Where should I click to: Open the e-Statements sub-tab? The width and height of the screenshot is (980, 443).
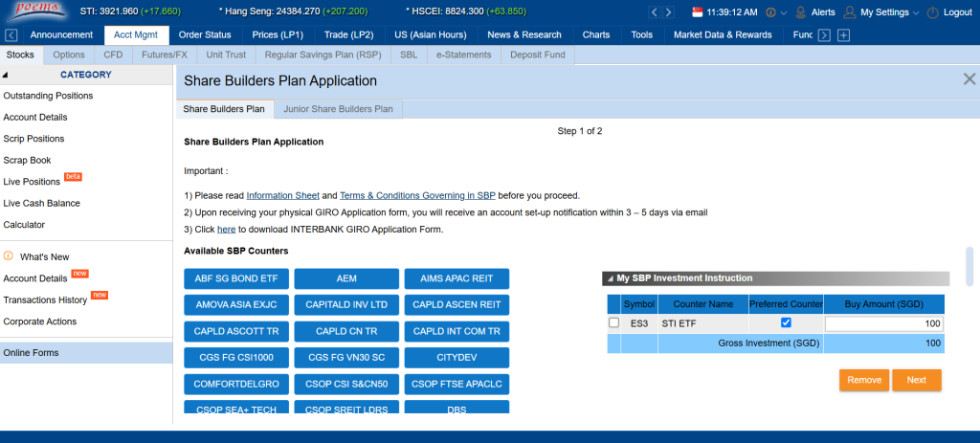(464, 55)
